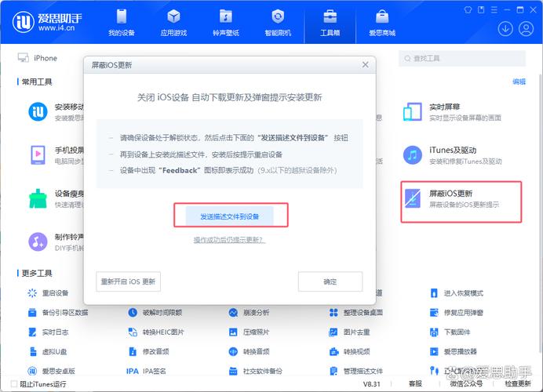Image resolution: width=543 pixels, height=392 pixels.
Task: Click the 查找工具 search field
Action: (x=462, y=59)
